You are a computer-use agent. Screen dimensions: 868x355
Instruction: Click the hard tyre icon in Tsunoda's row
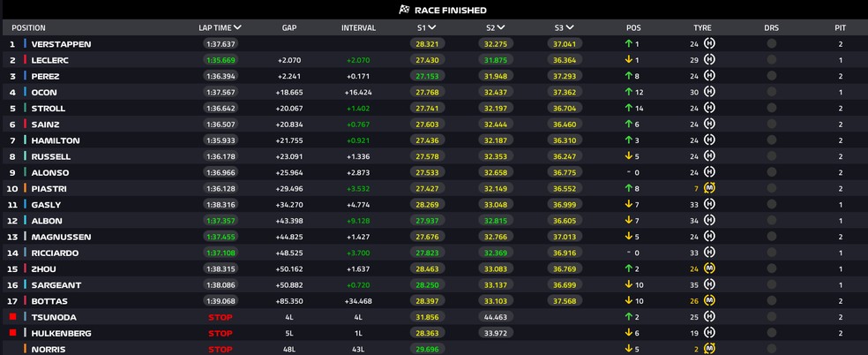coord(709,317)
